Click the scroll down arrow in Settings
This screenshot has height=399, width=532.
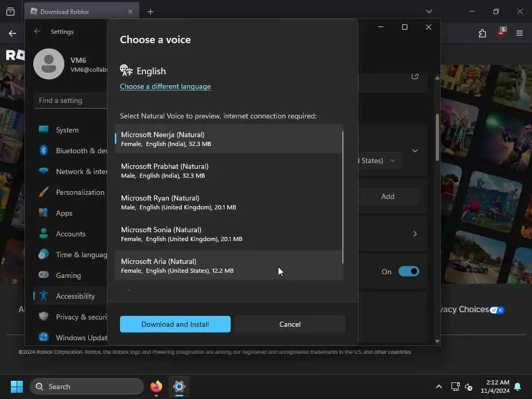(437, 341)
